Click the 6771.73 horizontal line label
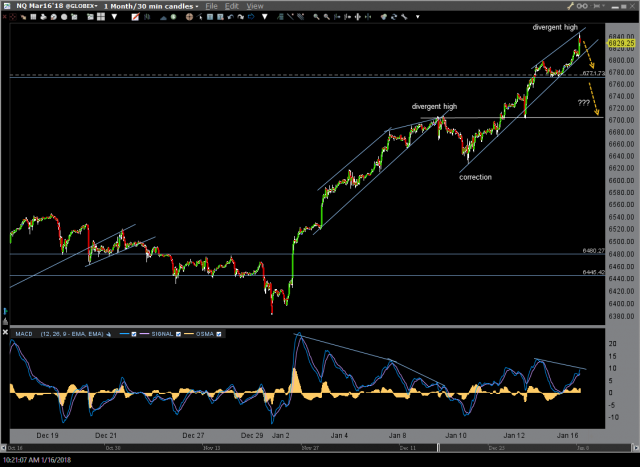The width and height of the screenshot is (640, 467). coord(593,73)
